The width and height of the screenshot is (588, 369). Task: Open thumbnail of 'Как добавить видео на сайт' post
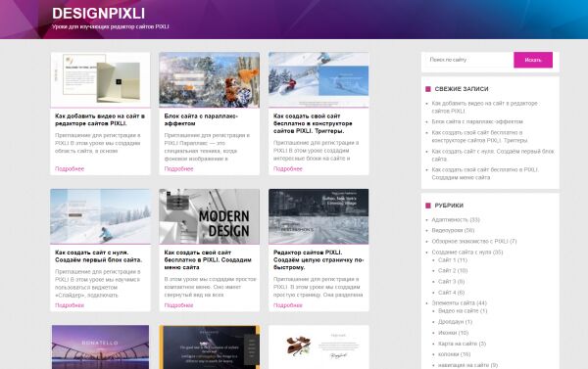pyautogui.click(x=100, y=80)
